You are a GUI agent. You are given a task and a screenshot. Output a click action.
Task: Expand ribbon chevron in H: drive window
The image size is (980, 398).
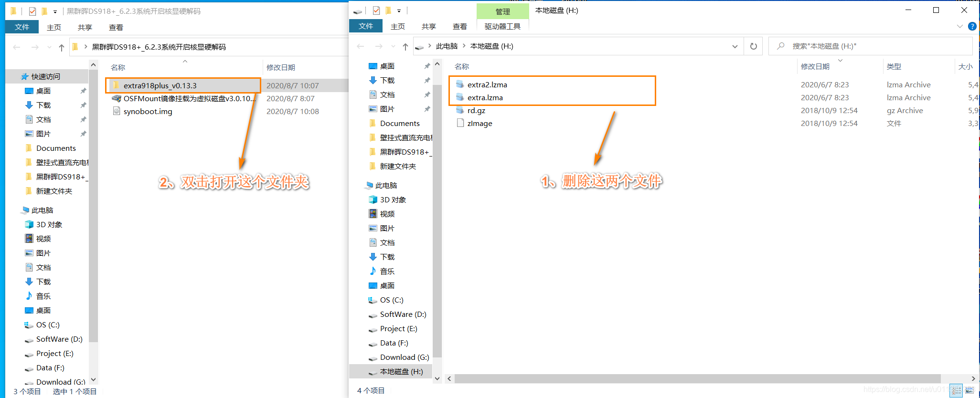tap(960, 26)
